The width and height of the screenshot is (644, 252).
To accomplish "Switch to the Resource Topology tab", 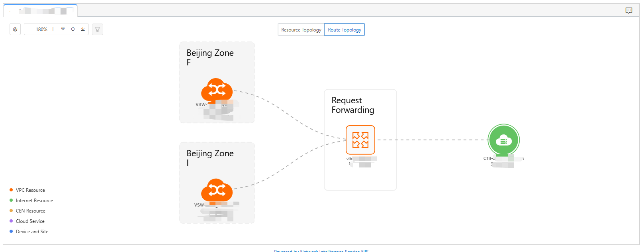I will point(301,30).
